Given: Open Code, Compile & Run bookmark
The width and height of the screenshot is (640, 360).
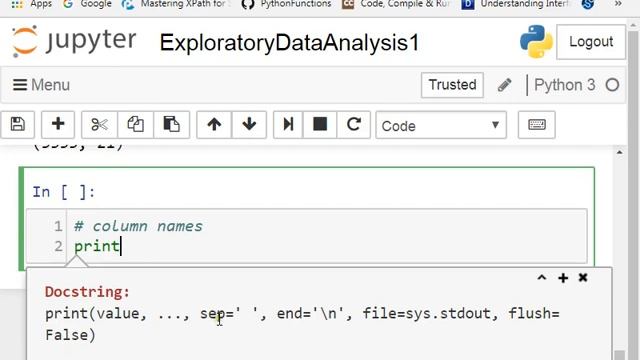Looking at the screenshot, I should 396,4.
